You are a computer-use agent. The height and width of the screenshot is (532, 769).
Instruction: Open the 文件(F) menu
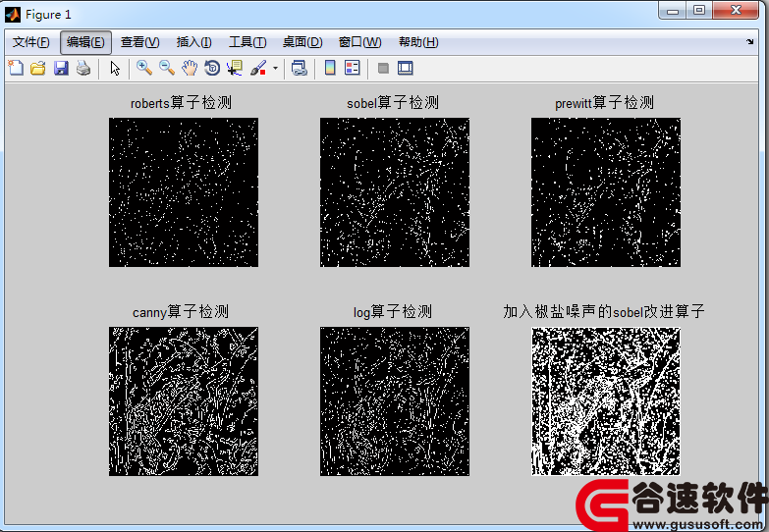tap(30, 42)
